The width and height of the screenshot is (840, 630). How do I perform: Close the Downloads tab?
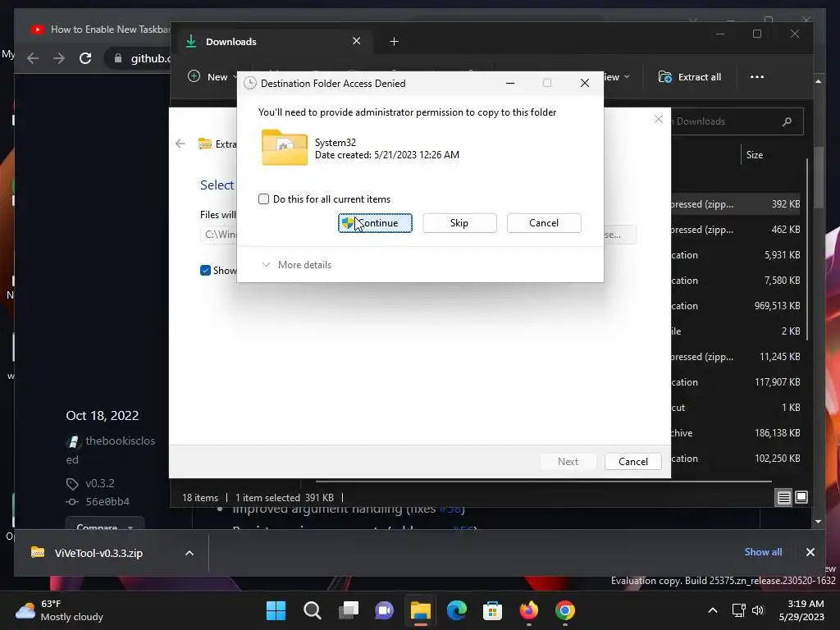coord(356,41)
